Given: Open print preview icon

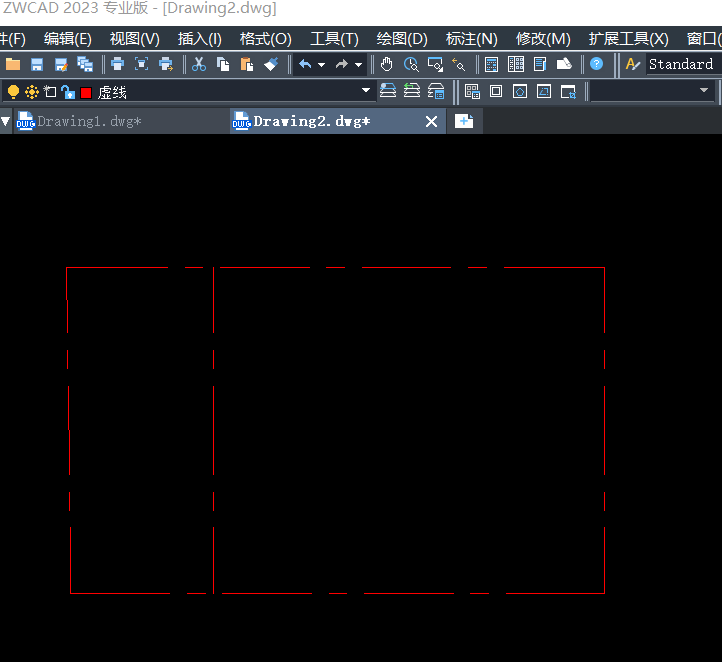Looking at the screenshot, I should 141,64.
